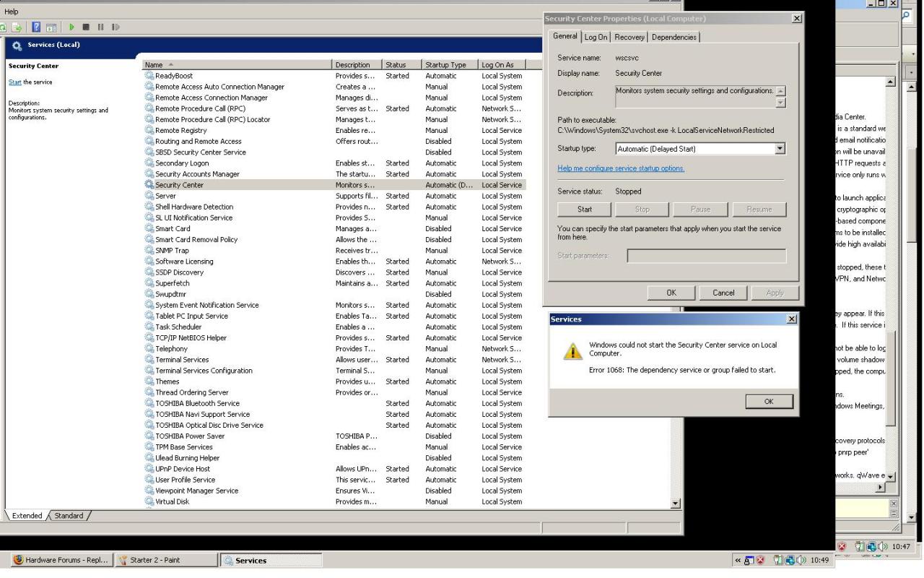The height and width of the screenshot is (578, 924).
Task: Expand hidden tray icons with the chevron
Action: [738, 561]
